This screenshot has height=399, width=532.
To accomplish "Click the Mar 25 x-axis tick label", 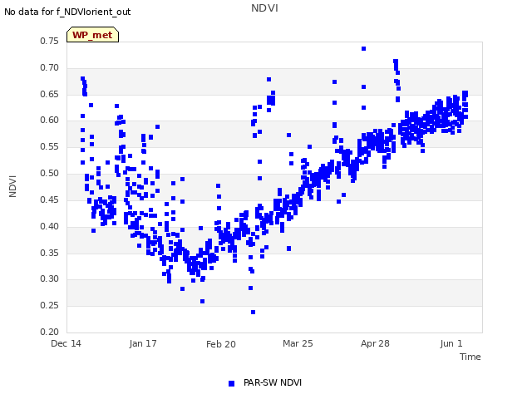I will (298, 343).
